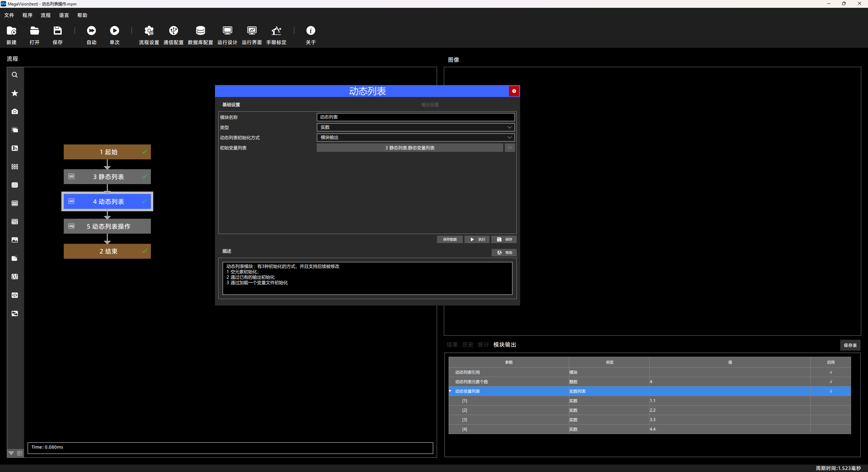
Task: Switch to 输出设置 tab in dialog
Action: (430, 104)
